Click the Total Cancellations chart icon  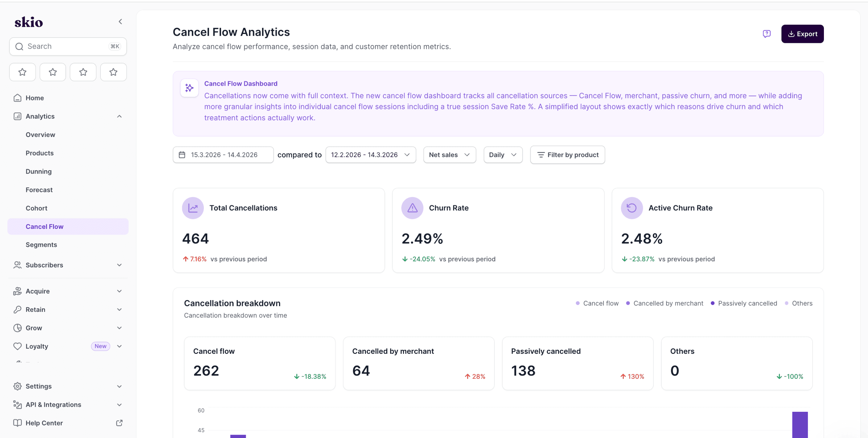click(x=193, y=208)
